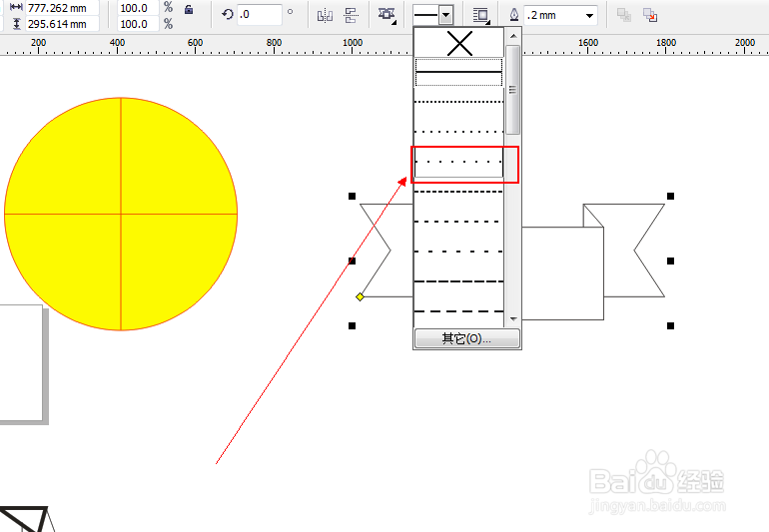The height and width of the screenshot is (532, 769).
Task: Click the rotation angle field showing .0
Action: 260,15
